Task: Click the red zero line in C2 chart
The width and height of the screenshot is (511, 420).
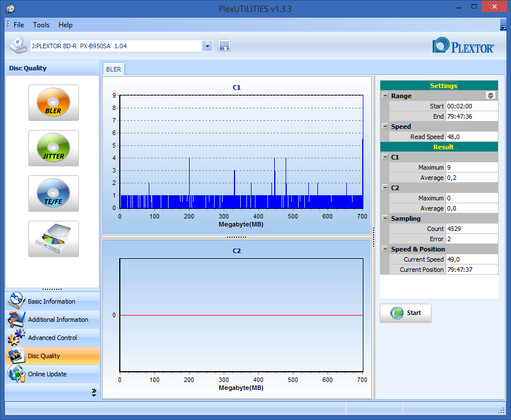Action: (x=241, y=315)
